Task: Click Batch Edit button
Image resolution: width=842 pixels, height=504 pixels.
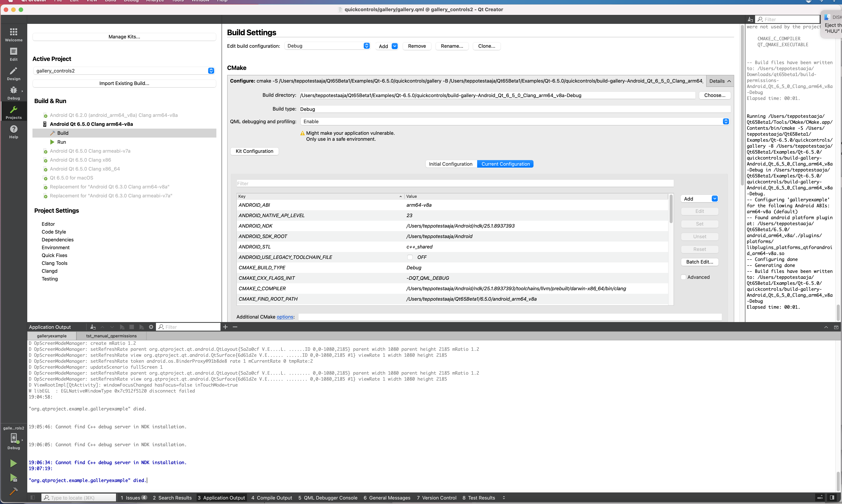Action: 700,262
